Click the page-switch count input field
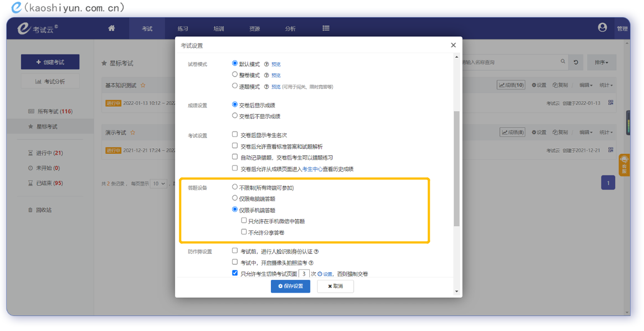This screenshot has height=331, width=644. point(304,274)
